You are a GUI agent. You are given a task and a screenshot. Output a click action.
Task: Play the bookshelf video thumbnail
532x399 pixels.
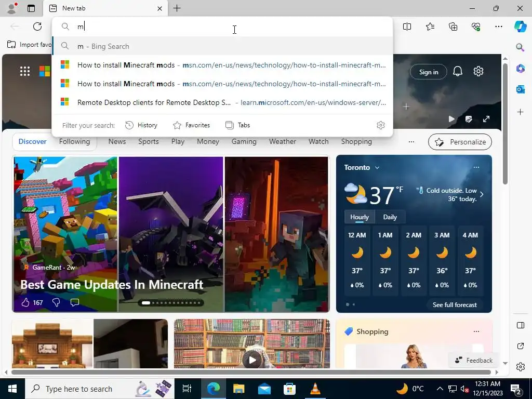point(252,360)
